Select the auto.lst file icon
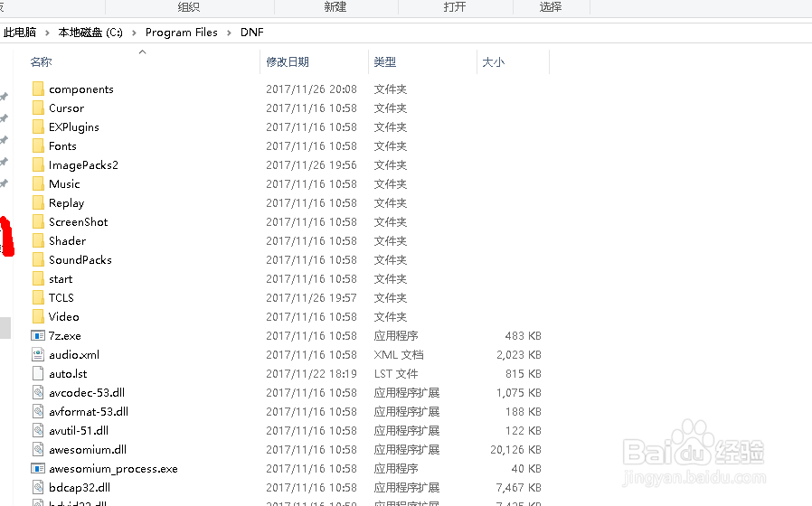Image resolution: width=812 pixels, height=506 pixels. point(38,373)
